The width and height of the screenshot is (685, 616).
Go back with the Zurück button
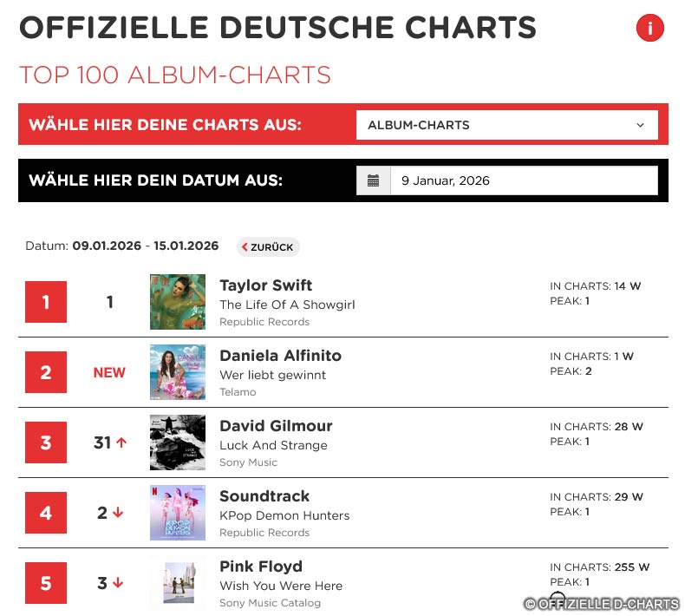coord(268,246)
